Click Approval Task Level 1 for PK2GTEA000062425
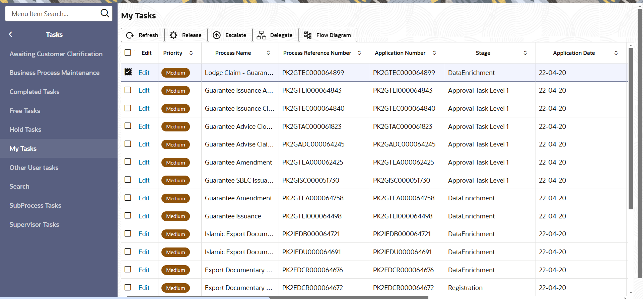 pos(479,162)
